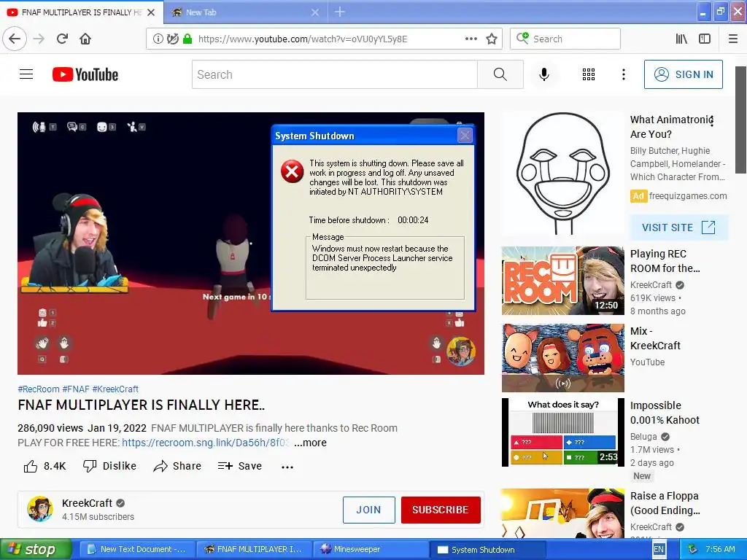
Task: Click the system tray icon beside clock
Action: pyautogui.click(x=692, y=550)
